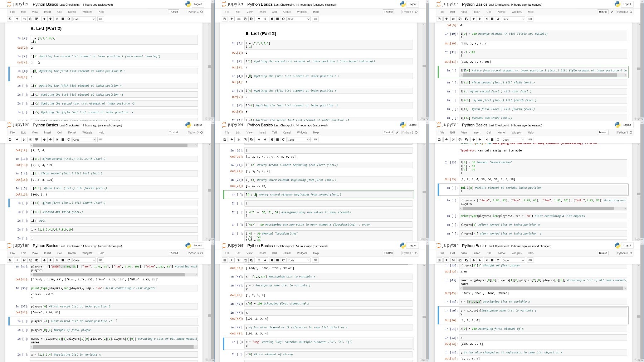
Task: Insert cell below in '15 hours ago' notebook
Action: tap(446, 260)
